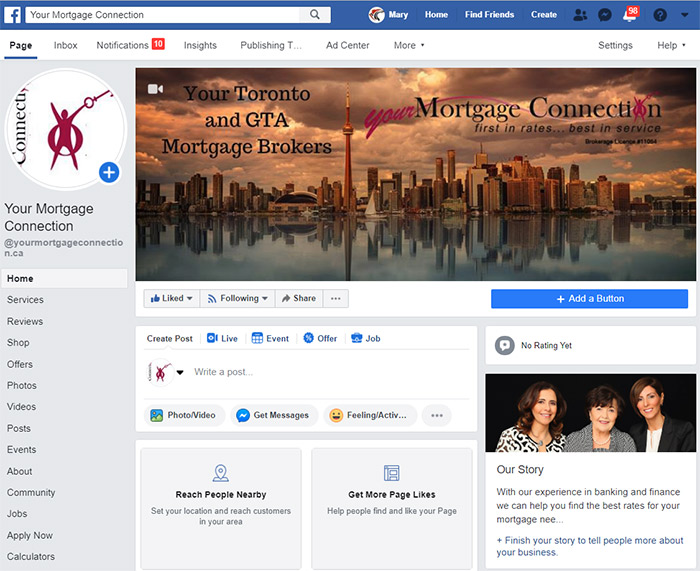Open Apply Now in left sidebar
The height and width of the screenshot is (571, 700).
(29, 535)
